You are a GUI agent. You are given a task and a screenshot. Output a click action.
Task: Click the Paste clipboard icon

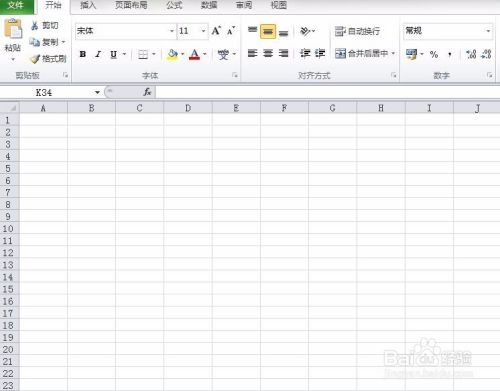point(13,29)
